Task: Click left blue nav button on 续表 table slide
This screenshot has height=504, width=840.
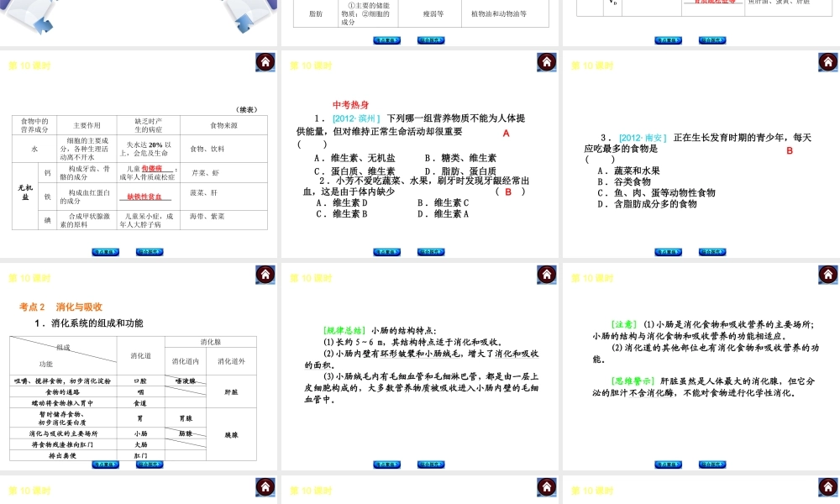Action: coord(106,252)
